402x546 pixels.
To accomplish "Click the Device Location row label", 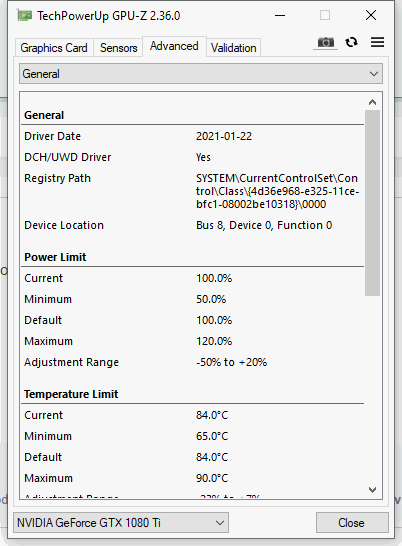I will click(x=64, y=225).
